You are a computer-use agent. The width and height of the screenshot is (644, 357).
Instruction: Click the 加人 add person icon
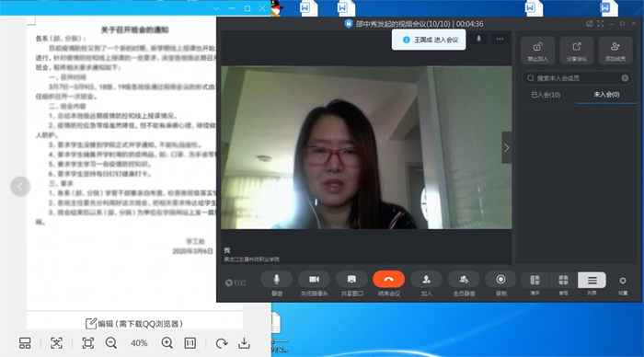click(426, 280)
